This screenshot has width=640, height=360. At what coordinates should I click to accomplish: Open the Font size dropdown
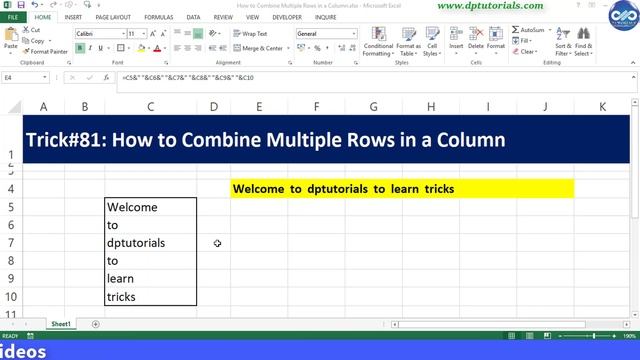pos(144,34)
